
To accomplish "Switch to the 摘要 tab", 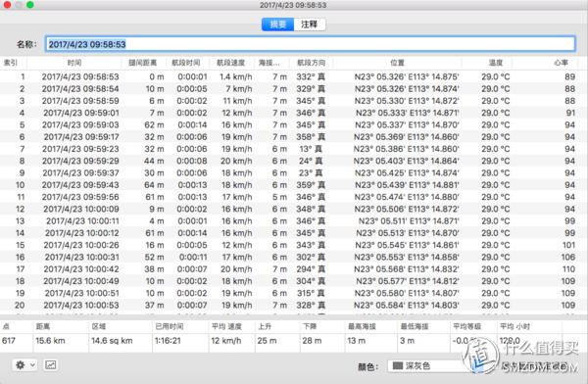I will point(278,24).
